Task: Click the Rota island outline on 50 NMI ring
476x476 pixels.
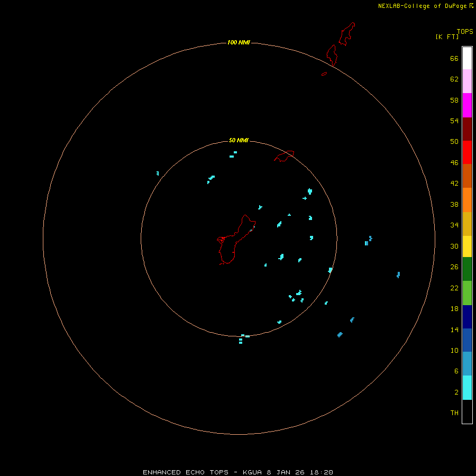Action: pyautogui.click(x=284, y=156)
